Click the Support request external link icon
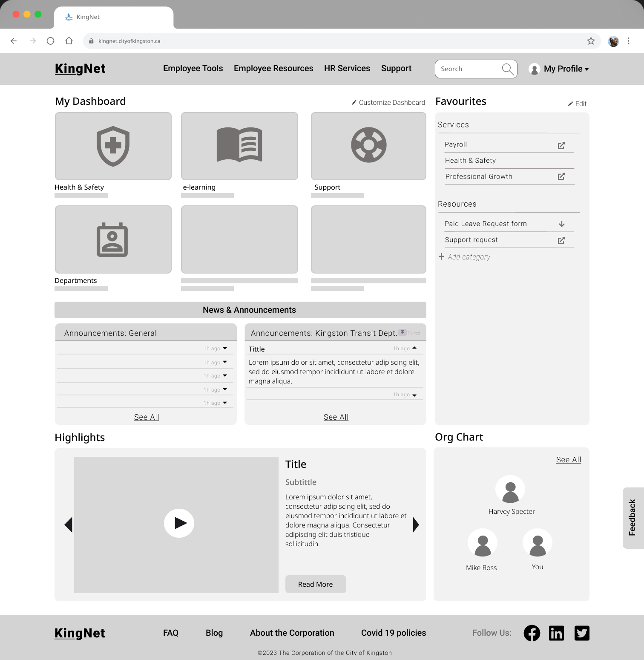Viewport: 644px width, 660px height. click(561, 240)
